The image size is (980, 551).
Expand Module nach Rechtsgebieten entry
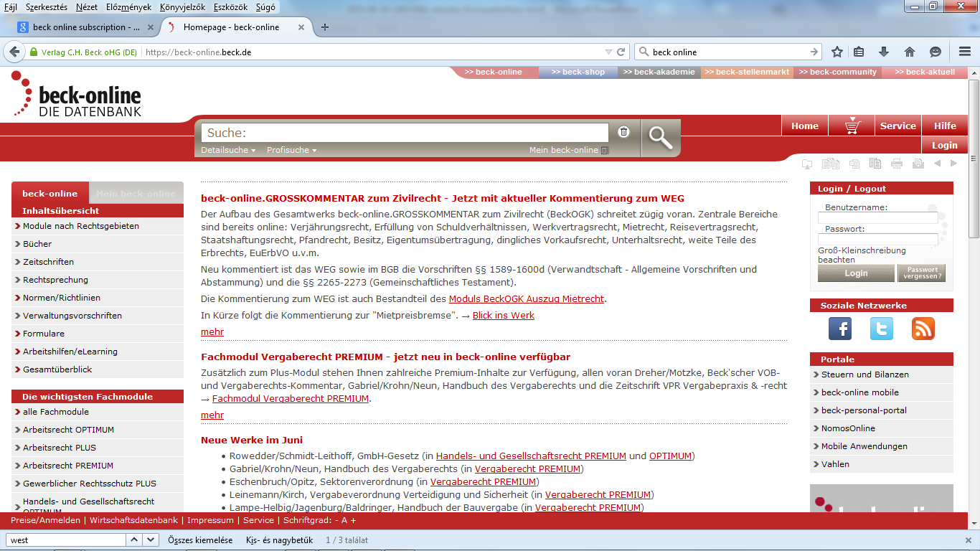pos(98,226)
